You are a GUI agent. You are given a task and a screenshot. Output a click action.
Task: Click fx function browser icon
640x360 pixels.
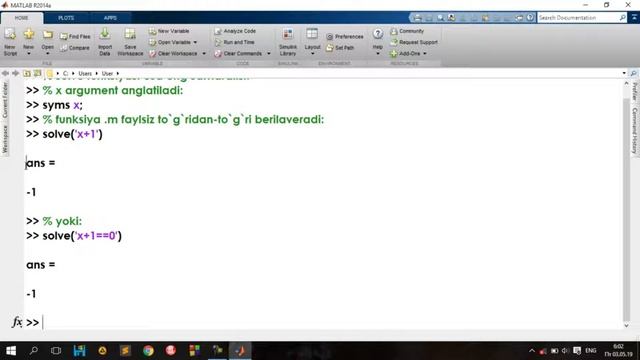(17, 322)
